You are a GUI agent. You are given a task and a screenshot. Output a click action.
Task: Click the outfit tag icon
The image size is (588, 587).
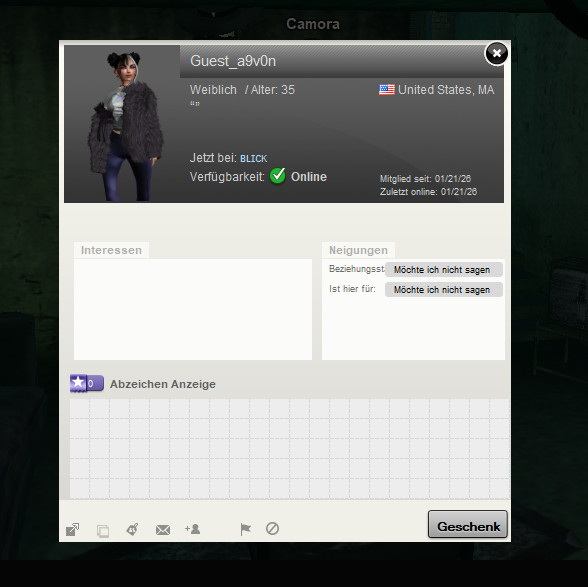pyautogui.click(x=132, y=529)
